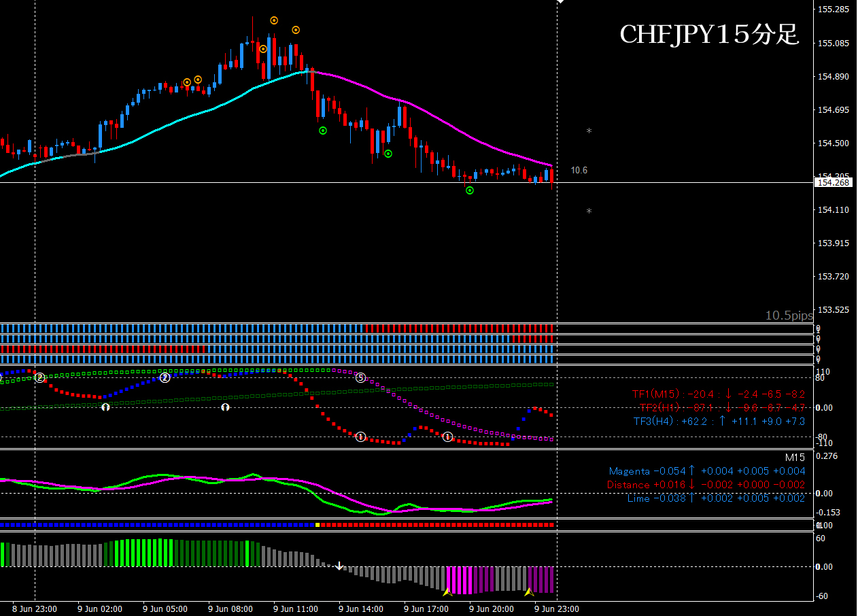858x616 pixels.
Task: Click the 9 Jun 08:00 time label
Action: click(x=230, y=609)
